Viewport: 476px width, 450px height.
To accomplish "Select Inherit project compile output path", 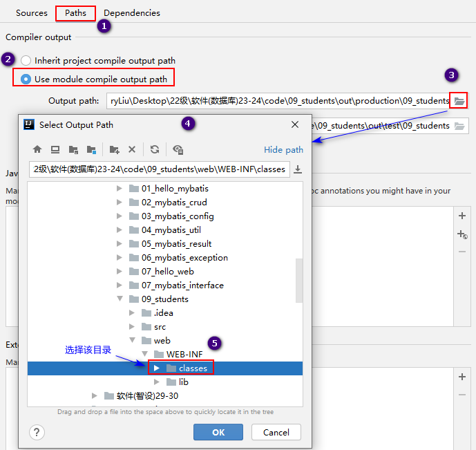I will [26, 61].
